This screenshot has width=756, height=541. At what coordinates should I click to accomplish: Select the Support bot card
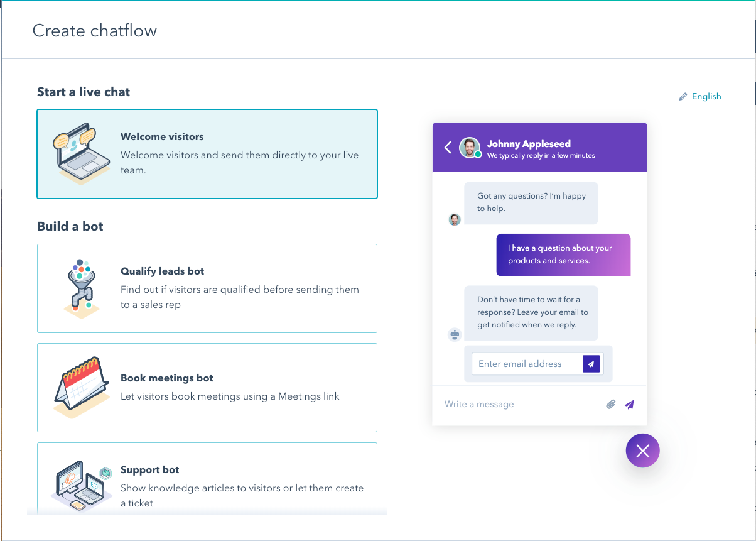pyautogui.click(x=207, y=479)
